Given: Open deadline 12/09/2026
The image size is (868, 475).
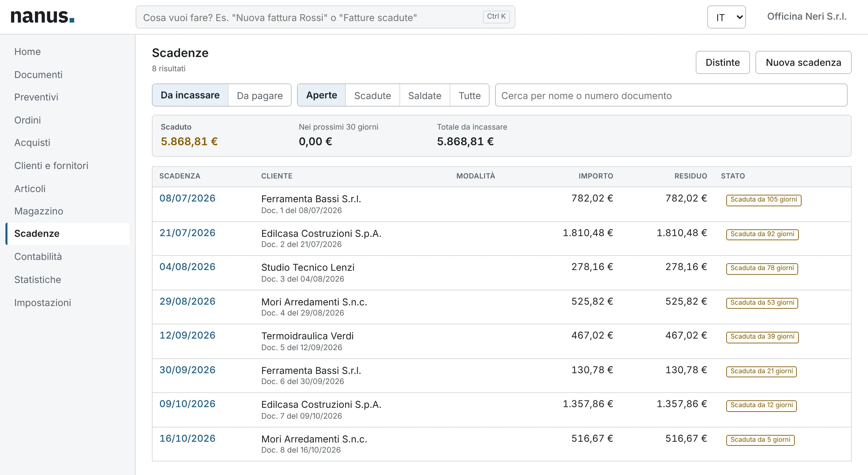Looking at the screenshot, I should point(188,335).
